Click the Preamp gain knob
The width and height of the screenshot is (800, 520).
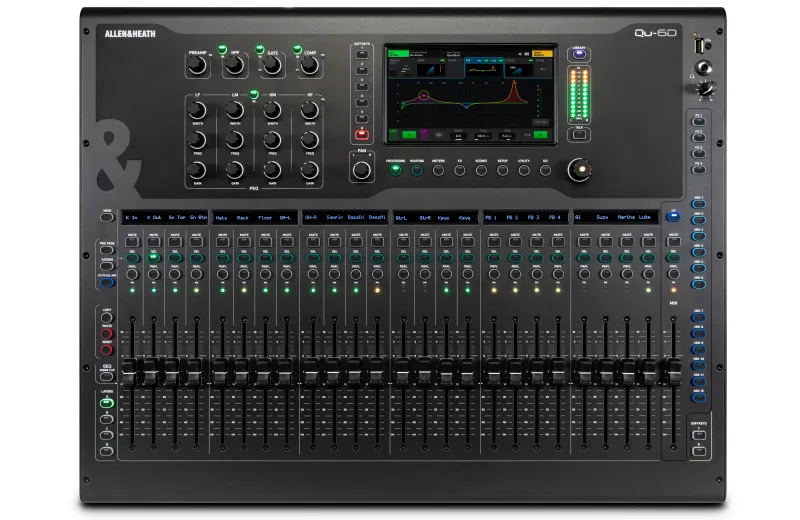click(x=197, y=66)
